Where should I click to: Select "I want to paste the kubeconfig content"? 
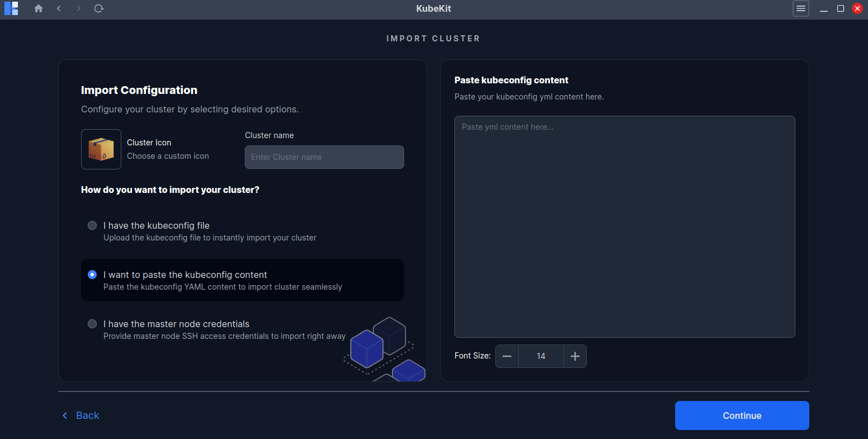click(x=92, y=275)
